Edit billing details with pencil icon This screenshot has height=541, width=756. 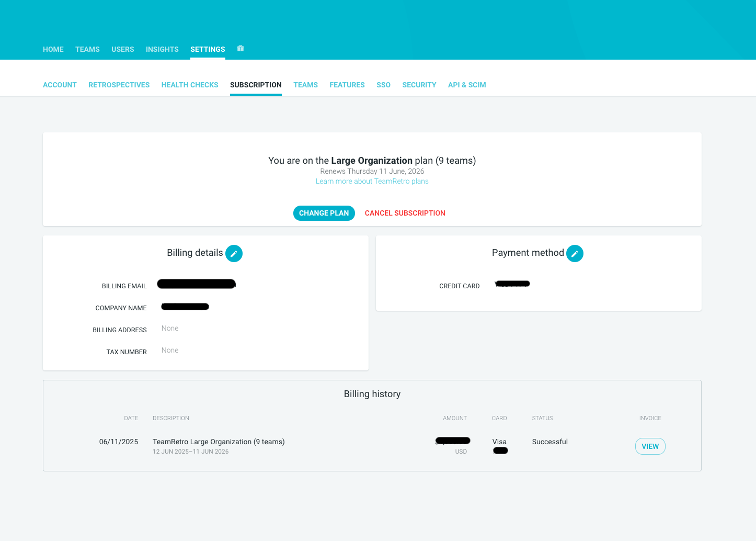[234, 253]
